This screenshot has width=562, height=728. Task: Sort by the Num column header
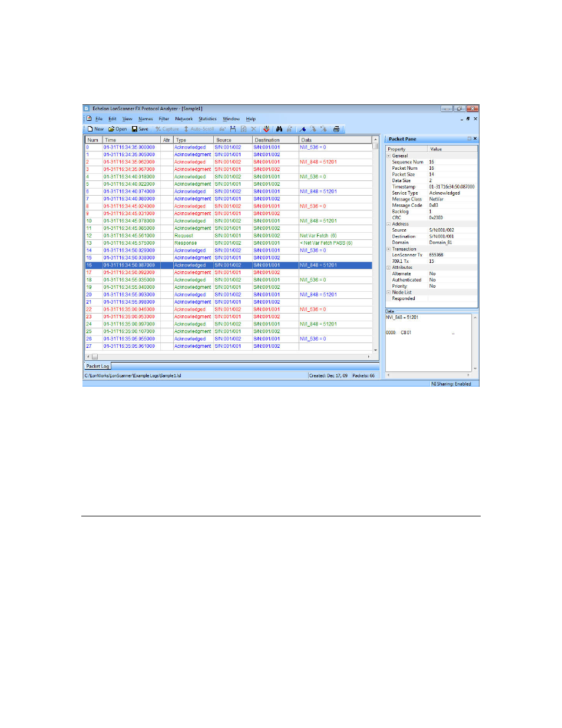(x=94, y=140)
